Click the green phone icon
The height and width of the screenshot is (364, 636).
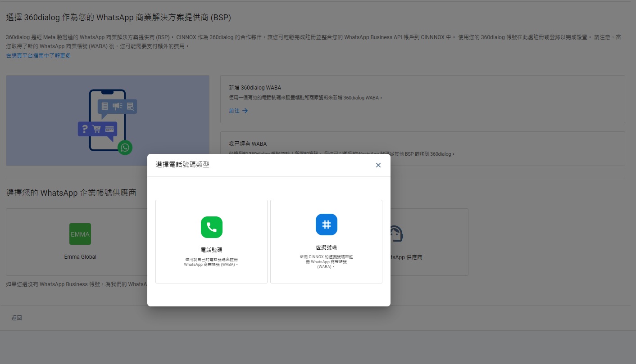tap(212, 227)
